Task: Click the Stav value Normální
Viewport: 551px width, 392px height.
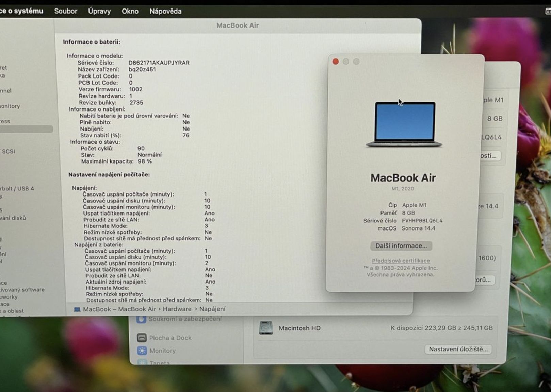Action: tap(149, 155)
